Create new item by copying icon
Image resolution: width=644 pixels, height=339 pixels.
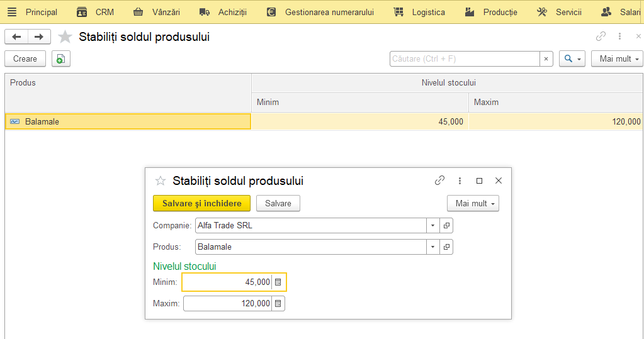pyautogui.click(x=61, y=58)
